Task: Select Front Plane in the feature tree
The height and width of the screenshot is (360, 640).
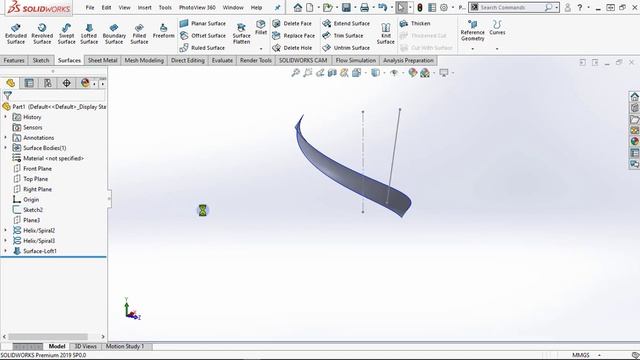Action: 37,169
